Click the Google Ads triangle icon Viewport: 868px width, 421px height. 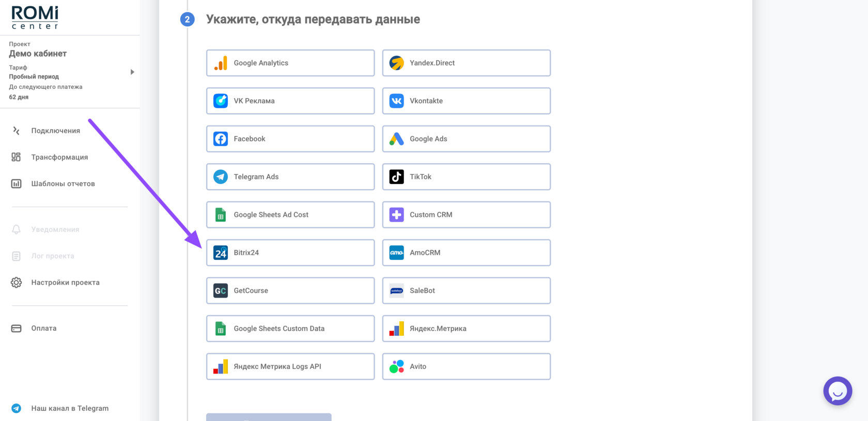click(x=396, y=139)
